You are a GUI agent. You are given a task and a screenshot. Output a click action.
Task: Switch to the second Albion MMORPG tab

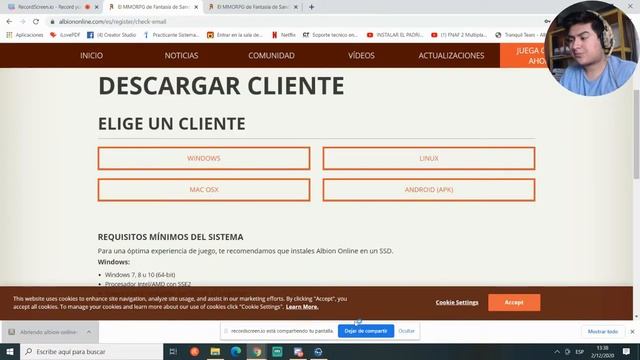click(x=253, y=7)
